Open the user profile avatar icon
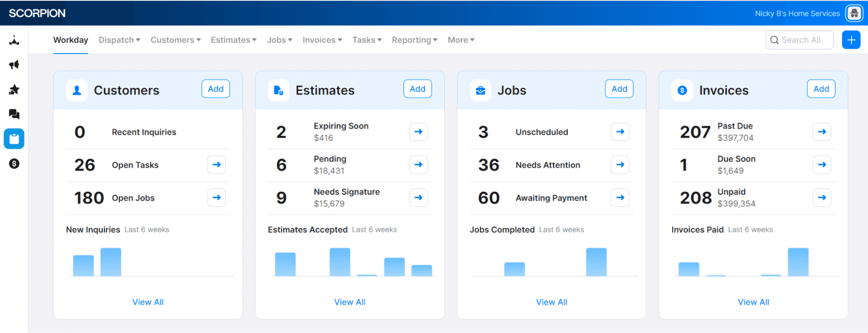The image size is (868, 333). [854, 13]
